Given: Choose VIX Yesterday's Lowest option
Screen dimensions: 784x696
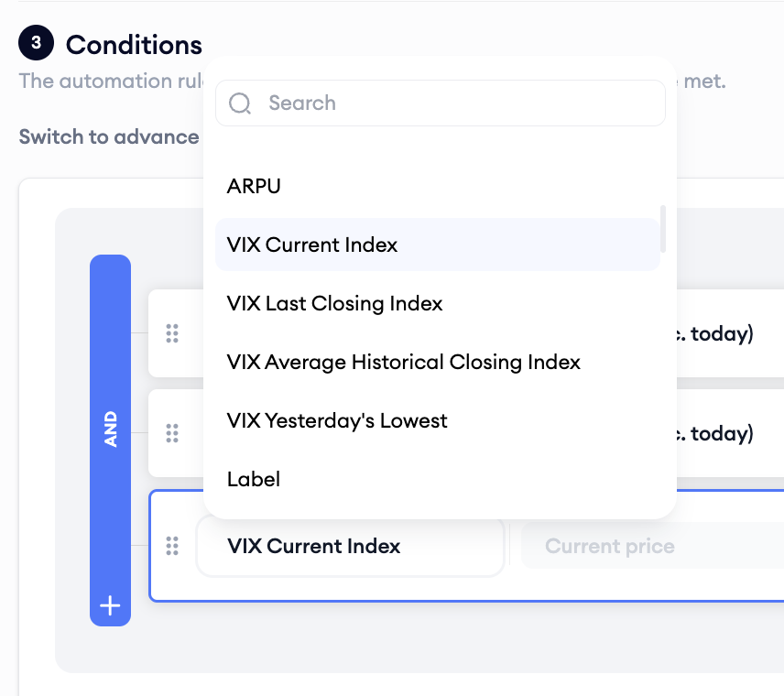Looking at the screenshot, I should coord(438,420).
